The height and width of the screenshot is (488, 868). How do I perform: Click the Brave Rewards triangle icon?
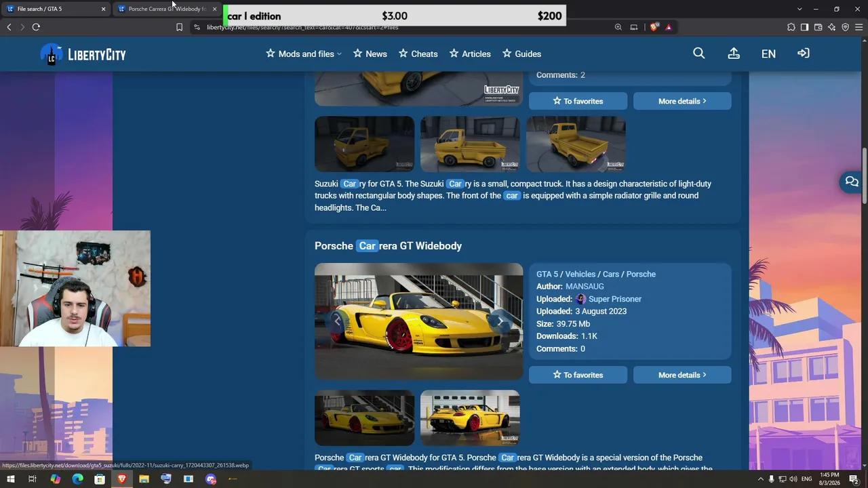669,27
